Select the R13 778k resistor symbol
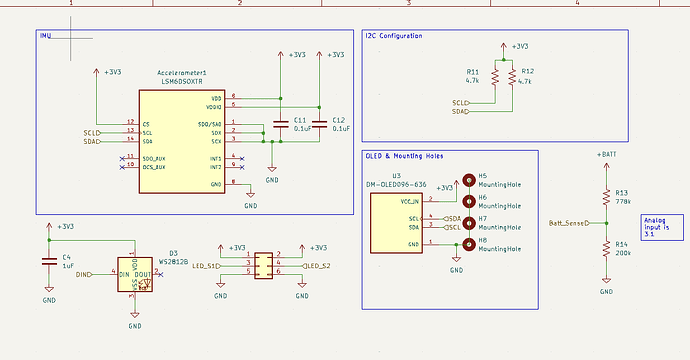Screen dimensions: 690x360 click(x=606, y=197)
